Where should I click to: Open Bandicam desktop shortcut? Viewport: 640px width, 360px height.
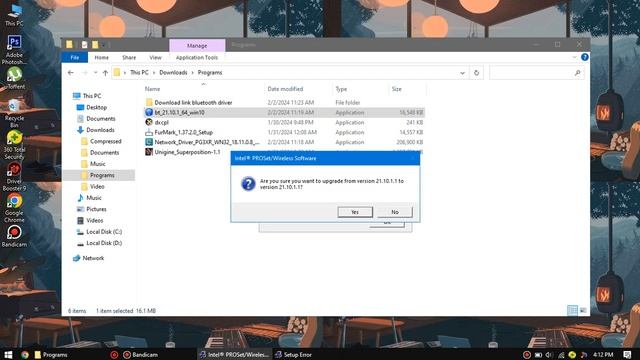click(14, 236)
